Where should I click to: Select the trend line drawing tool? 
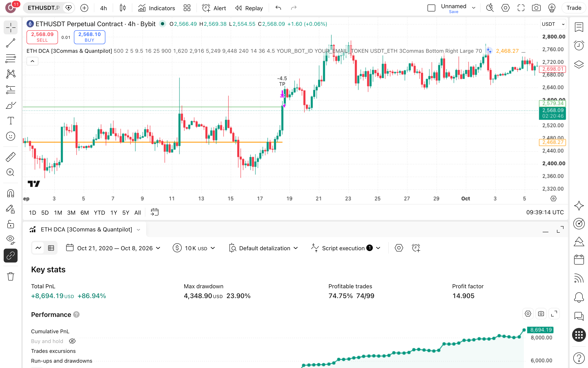point(11,43)
